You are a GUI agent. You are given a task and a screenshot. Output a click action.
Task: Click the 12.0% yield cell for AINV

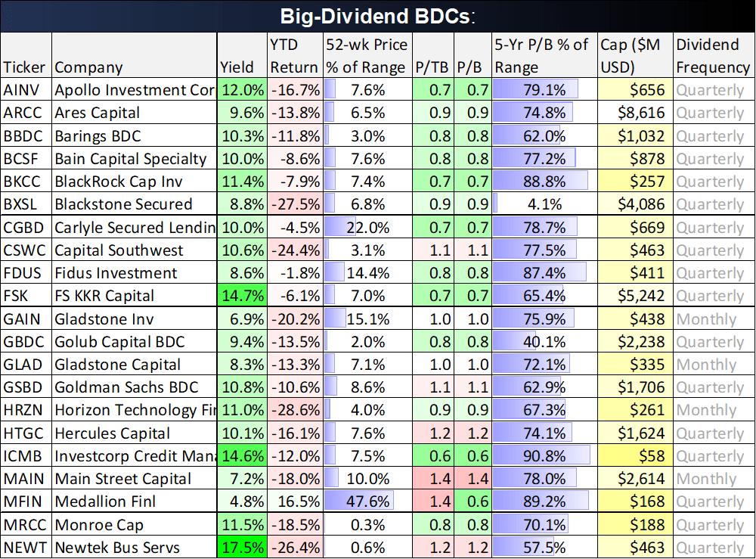242,90
